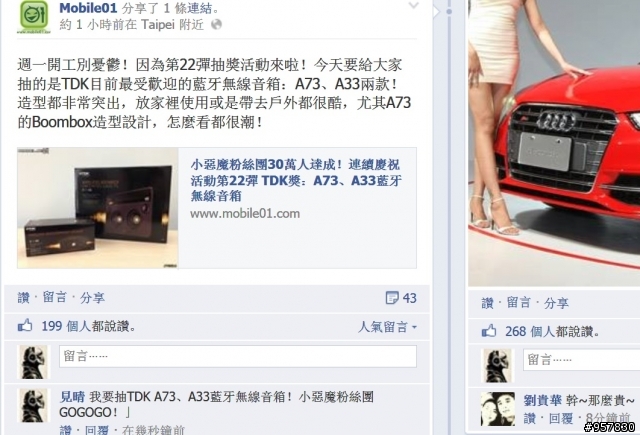The image size is (640, 435).
Task: Click 回覆 under 劉貴華's comment
Action: [x=561, y=418]
